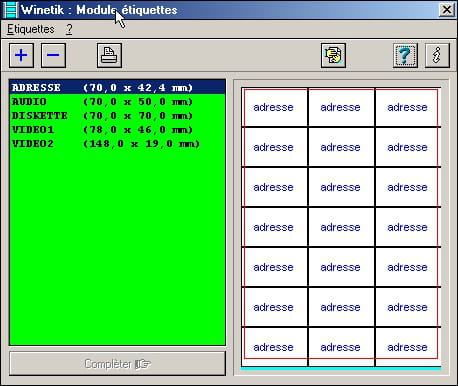Click the blue question mark help icon
This screenshot has height=386, width=458.
pyautogui.click(x=405, y=55)
